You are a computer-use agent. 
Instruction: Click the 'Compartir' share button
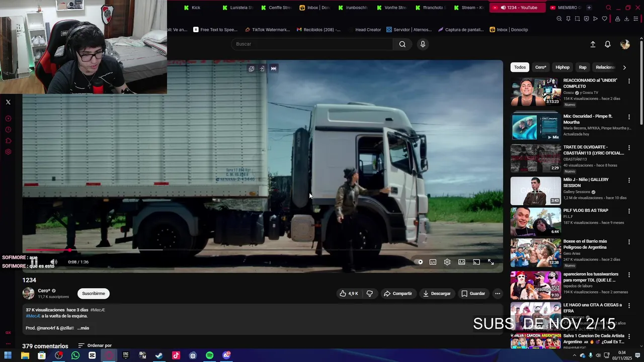pyautogui.click(x=397, y=294)
